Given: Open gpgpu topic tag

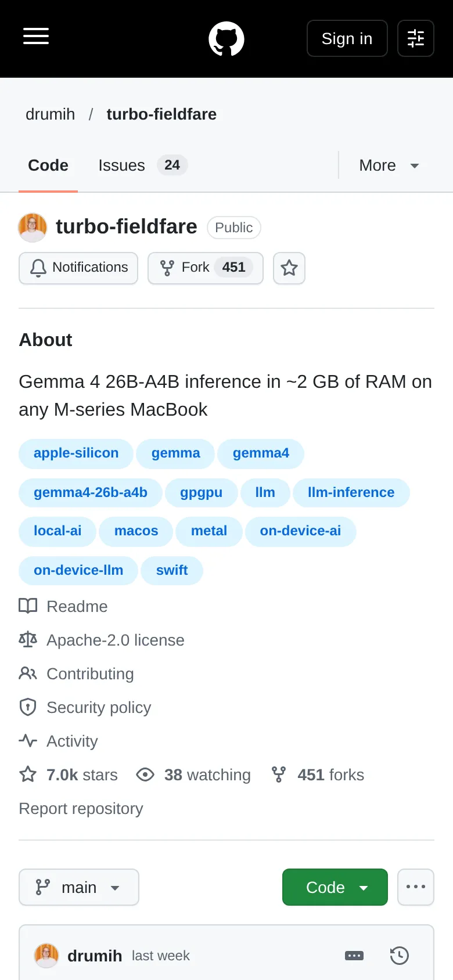Looking at the screenshot, I should (202, 493).
